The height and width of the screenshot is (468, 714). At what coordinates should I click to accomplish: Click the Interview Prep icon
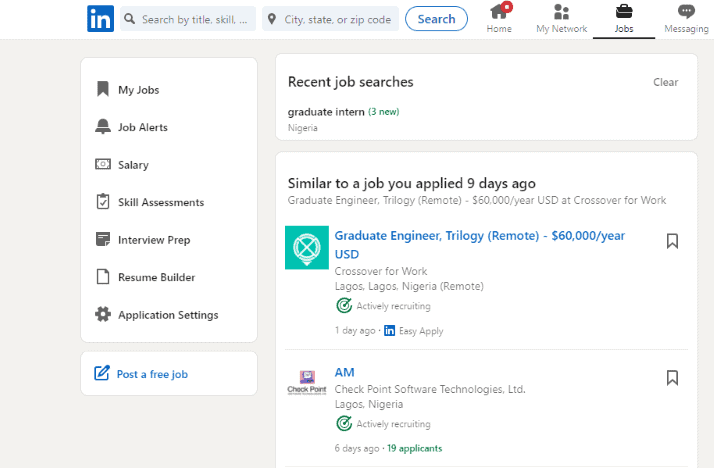(x=103, y=239)
